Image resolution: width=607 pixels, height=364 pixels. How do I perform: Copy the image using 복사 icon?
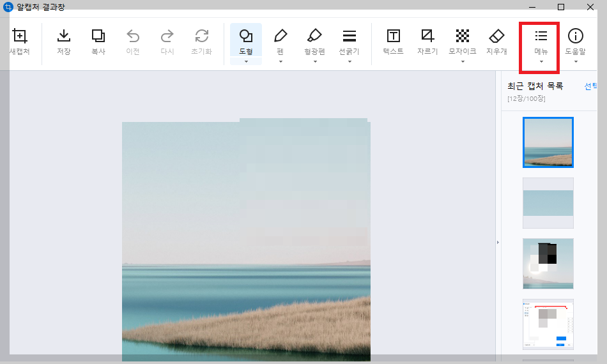coord(98,36)
